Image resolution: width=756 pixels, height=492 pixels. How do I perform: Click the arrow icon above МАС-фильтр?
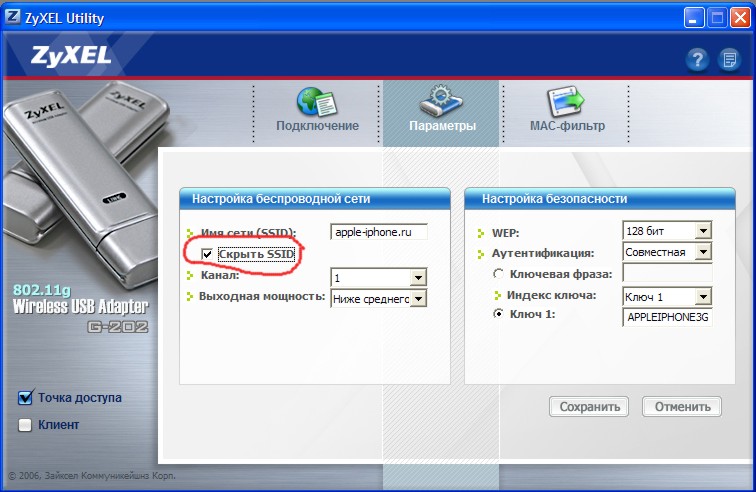click(x=566, y=101)
